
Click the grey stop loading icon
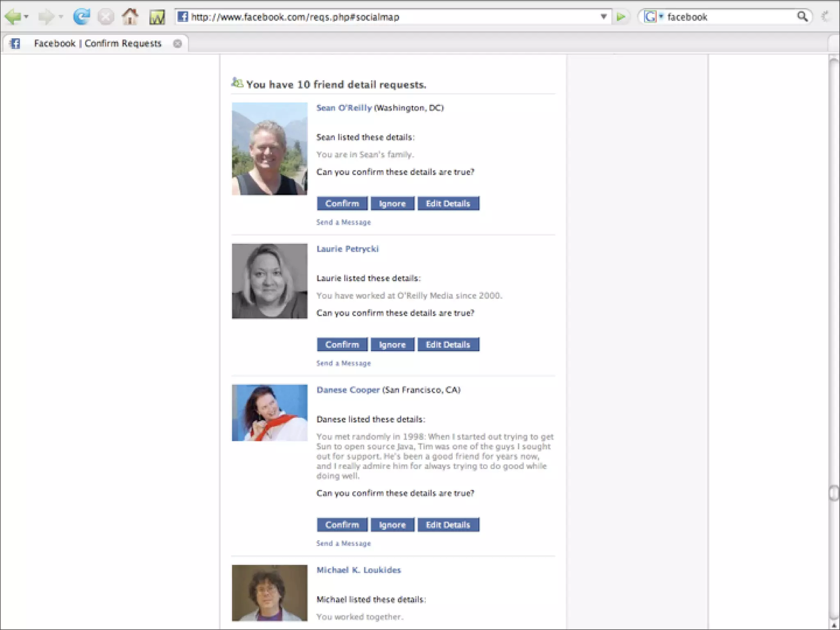coord(106,17)
